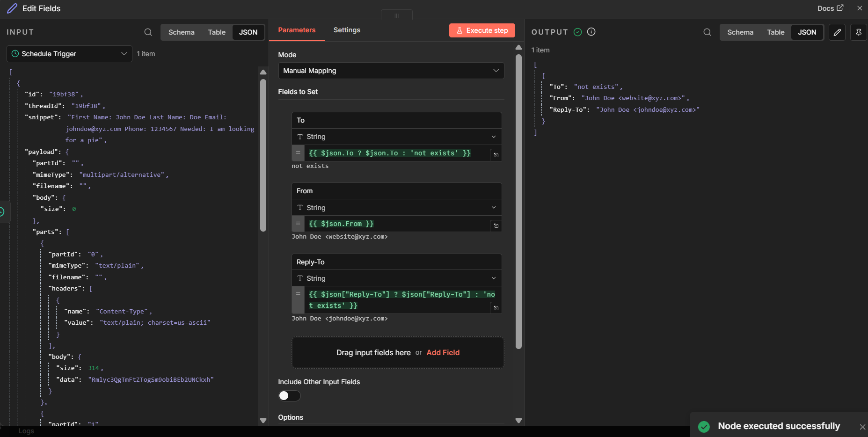Click the output panel search icon
This screenshot has width=868, height=437.
(707, 32)
